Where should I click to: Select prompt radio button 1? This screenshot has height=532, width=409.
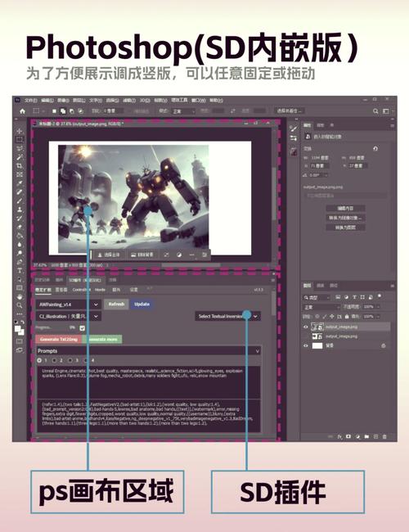(x=40, y=360)
